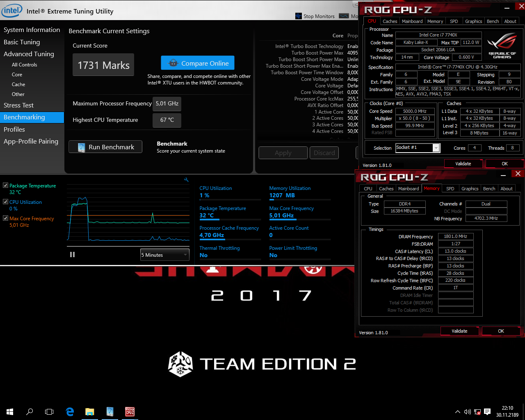Select Cache under Advanced Tuning
The image size is (525, 420).
click(18, 84)
